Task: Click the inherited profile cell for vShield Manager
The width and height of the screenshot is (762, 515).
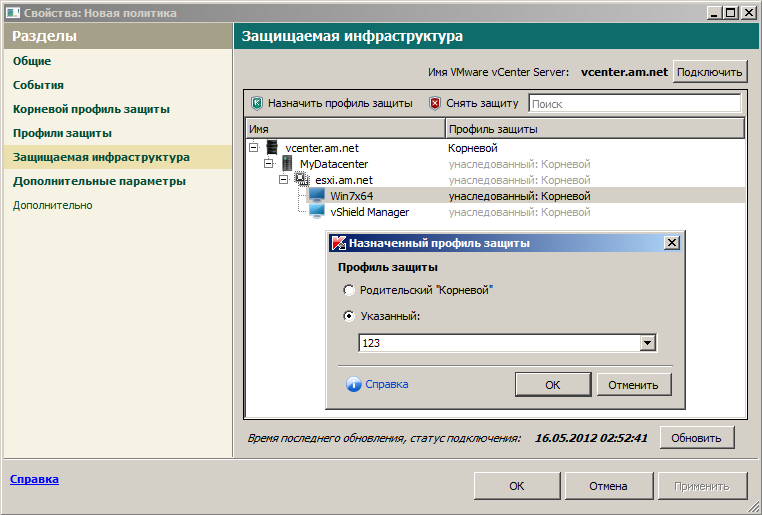Action: click(520, 212)
